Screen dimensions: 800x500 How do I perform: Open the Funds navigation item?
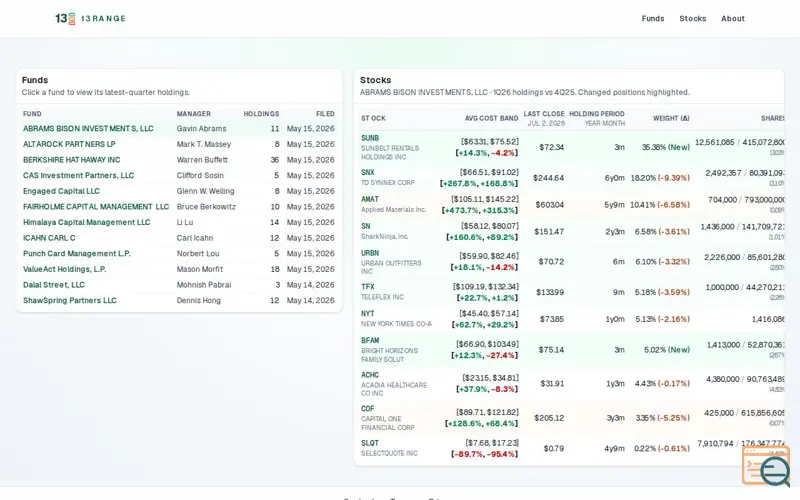click(x=653, y=18)
